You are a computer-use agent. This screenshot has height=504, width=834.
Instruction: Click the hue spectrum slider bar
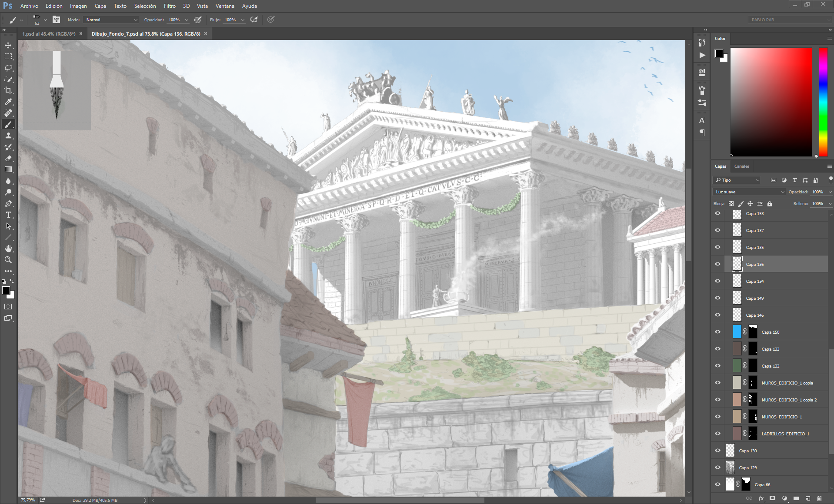tap(823, 102)
